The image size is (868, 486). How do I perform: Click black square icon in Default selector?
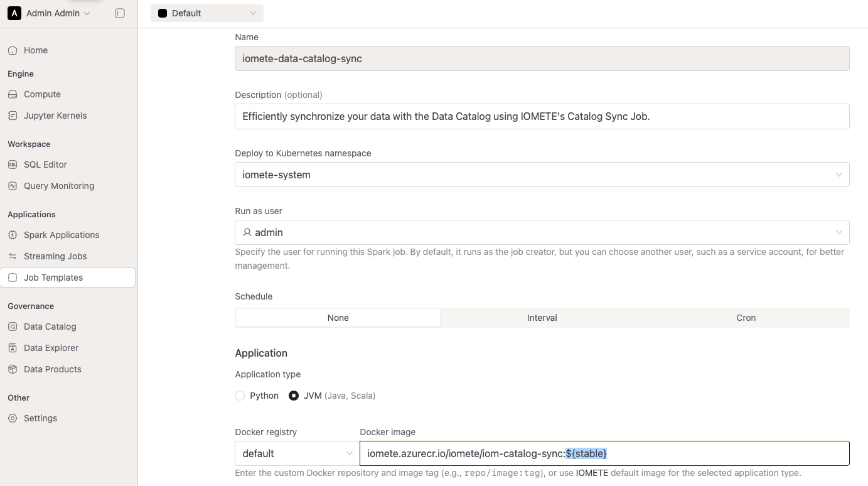[x=163, y=13]
